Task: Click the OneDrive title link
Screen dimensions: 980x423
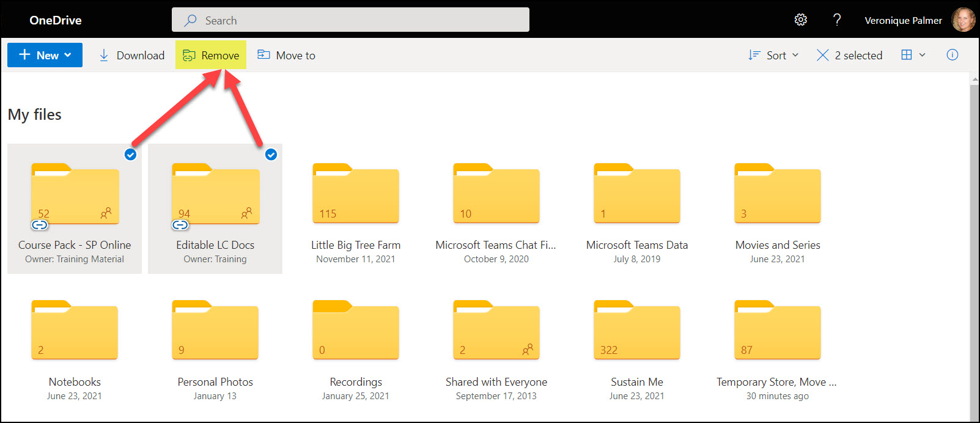Action: click(x=56, y=20)
